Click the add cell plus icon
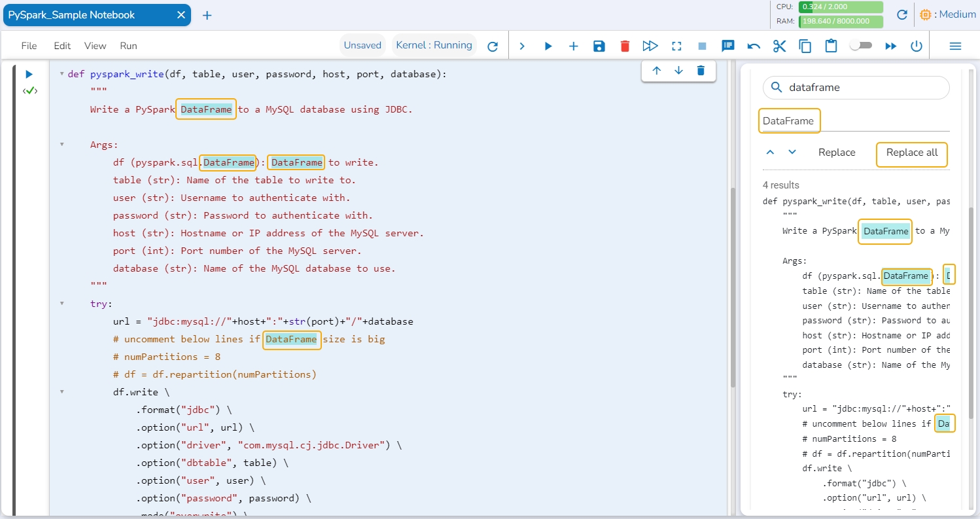Image resolution: width=980 pixels, height=519 pixels. coord(573,46)
